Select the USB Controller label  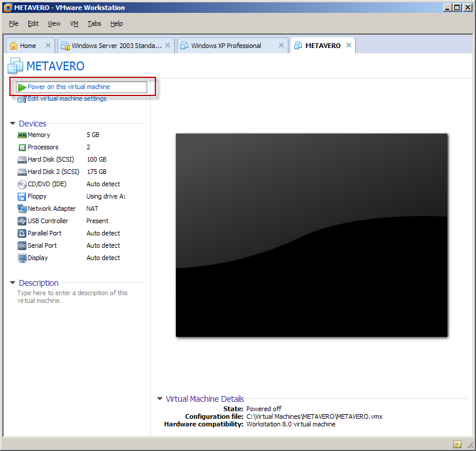point(48,221)
